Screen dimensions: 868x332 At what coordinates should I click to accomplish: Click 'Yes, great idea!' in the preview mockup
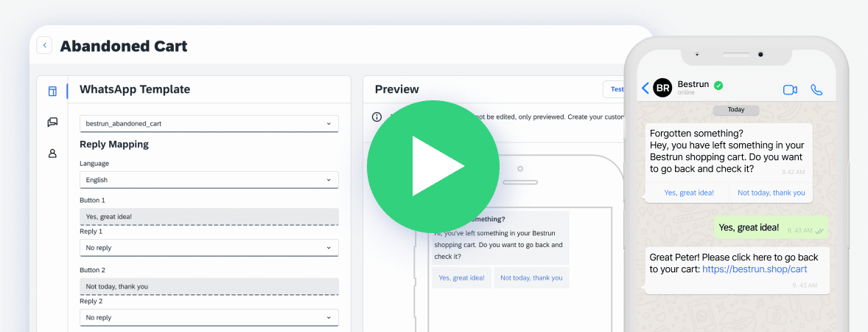point(462,277)
